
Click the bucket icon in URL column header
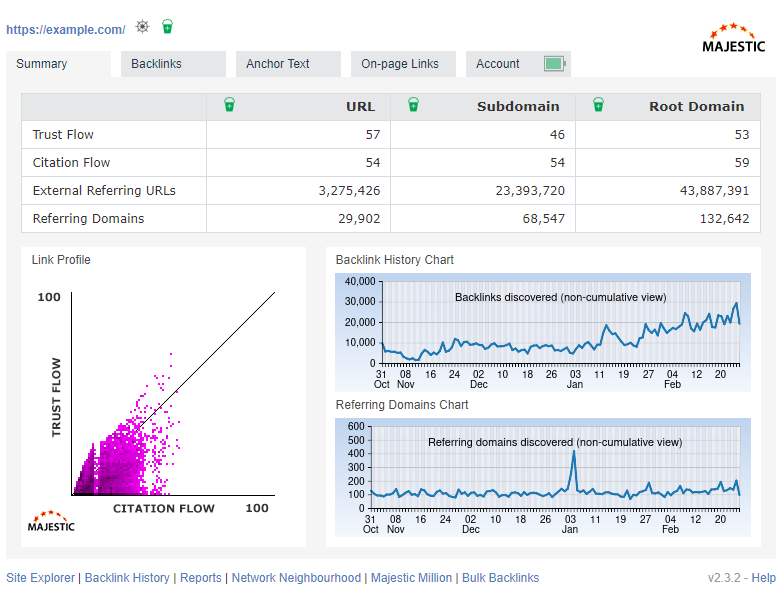pos(229,105)
